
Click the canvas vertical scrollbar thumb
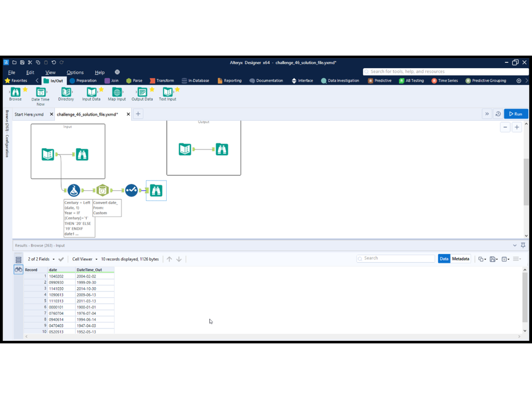pyautogui.click(x=526, y=181)
